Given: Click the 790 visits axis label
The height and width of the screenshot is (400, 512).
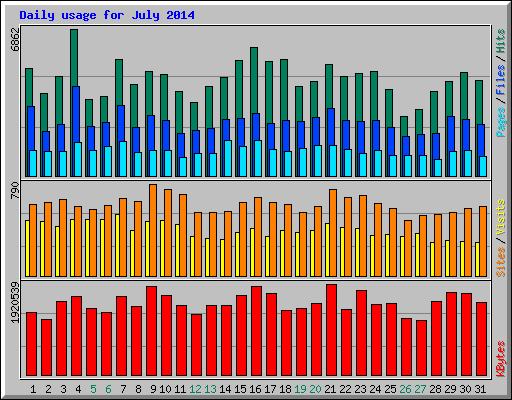Looking at the screenshot, I should (x=15, y=191).
